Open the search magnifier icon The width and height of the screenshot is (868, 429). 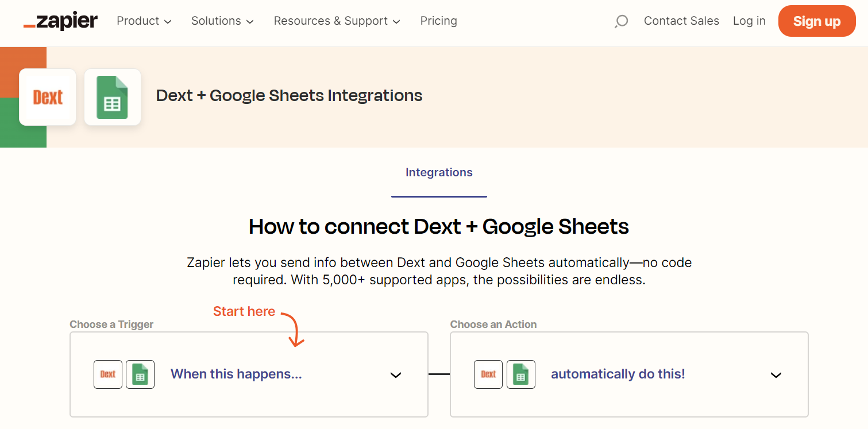(621, 21)
